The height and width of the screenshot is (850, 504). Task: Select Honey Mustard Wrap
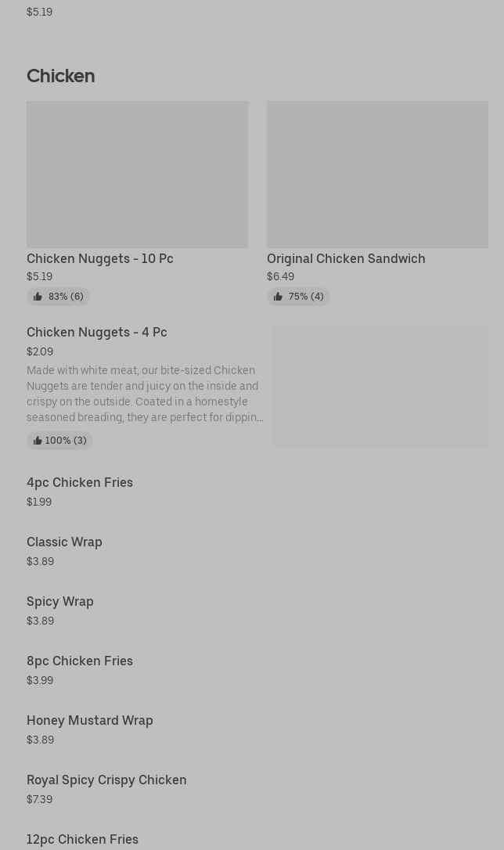(90, 720)
